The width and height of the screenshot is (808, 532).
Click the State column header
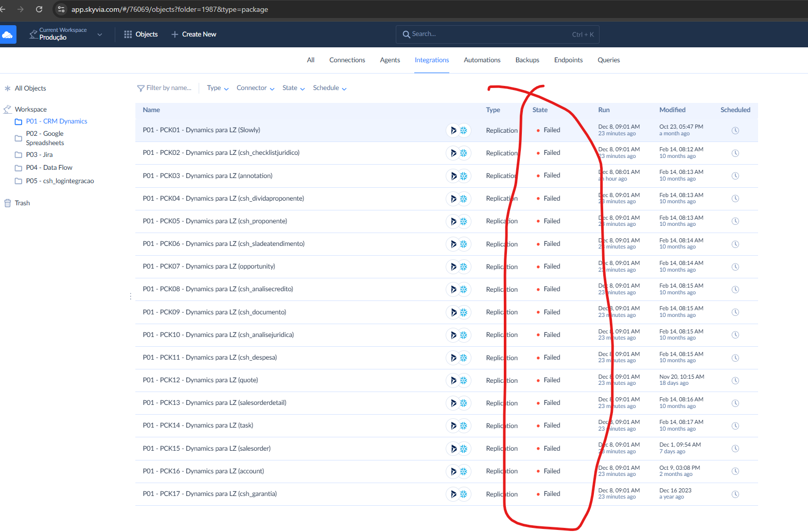pyautogui.click(x=540, y=110)
